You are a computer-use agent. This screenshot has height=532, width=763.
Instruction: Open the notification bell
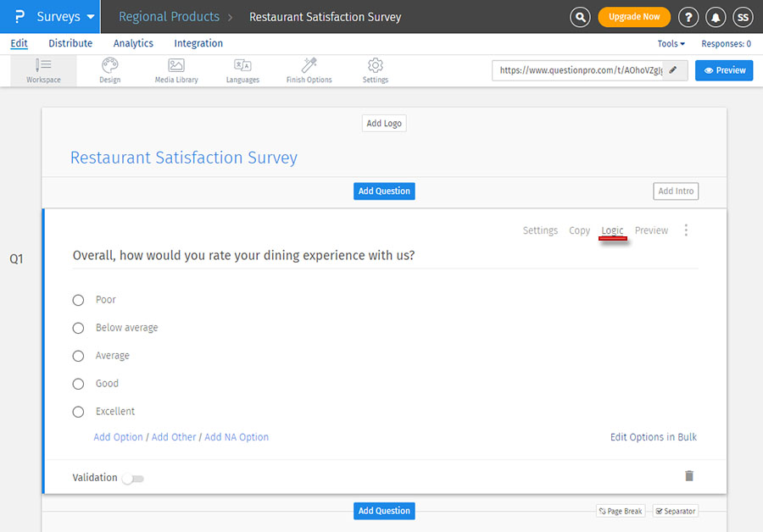point(715,17)
